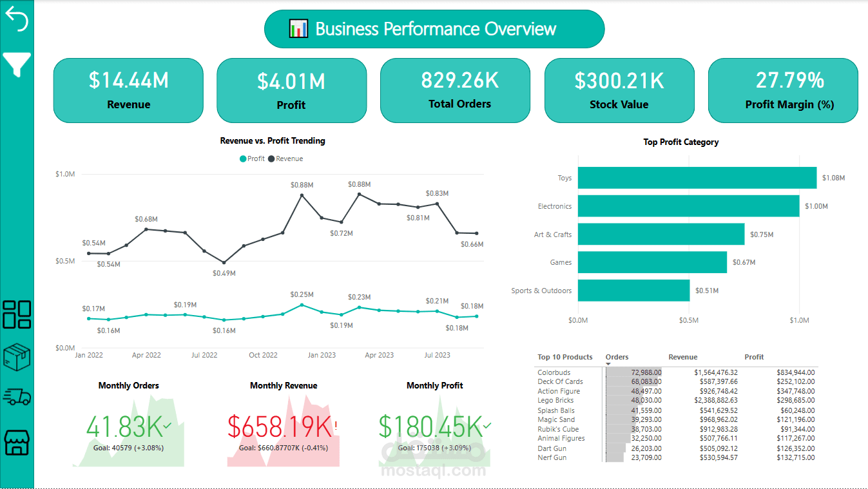Click the bar chart icon in title

298,29
